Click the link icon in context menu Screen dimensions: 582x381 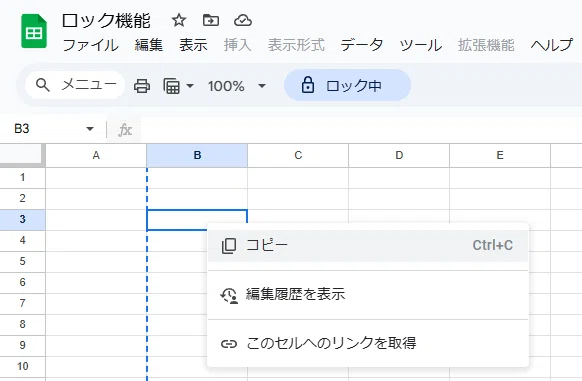pos(229,344)
